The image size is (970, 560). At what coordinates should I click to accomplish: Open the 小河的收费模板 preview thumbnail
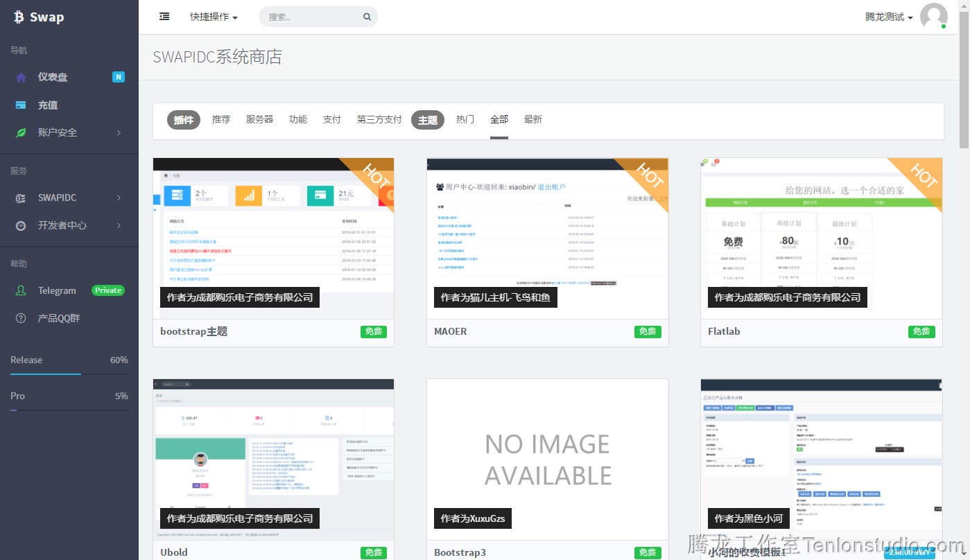[822, 460]
